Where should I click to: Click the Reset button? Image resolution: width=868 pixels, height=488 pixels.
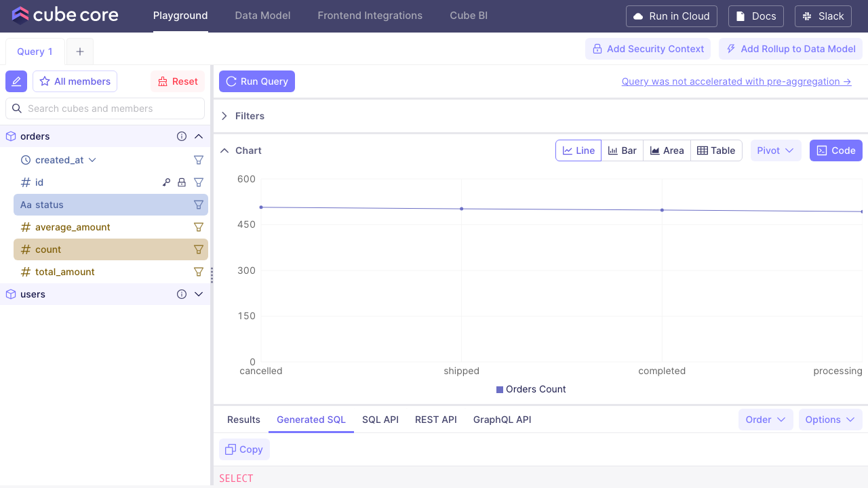[x=178, y=81]
